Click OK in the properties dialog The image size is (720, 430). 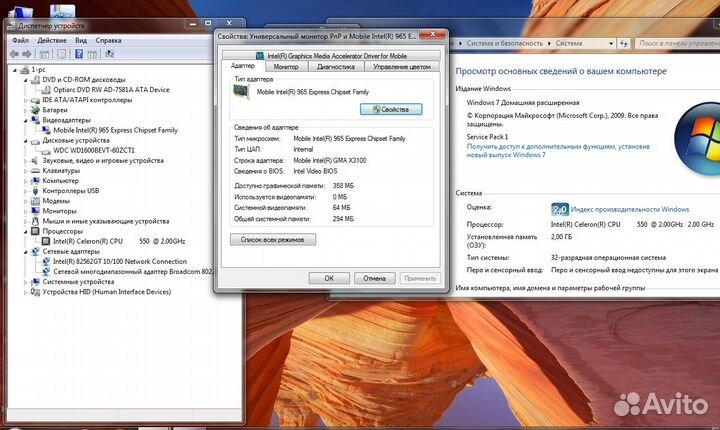pos(329,278)
